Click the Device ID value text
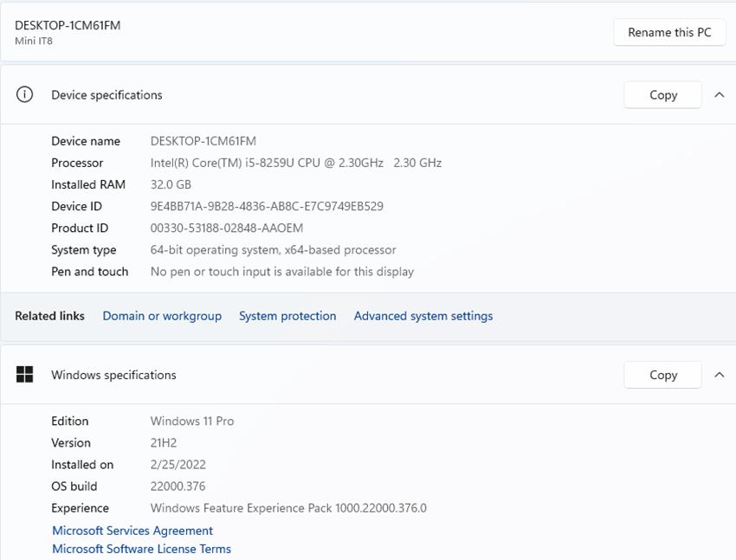Image resolution: width=736 pixels, height=560 pixels. click(267, 206)
